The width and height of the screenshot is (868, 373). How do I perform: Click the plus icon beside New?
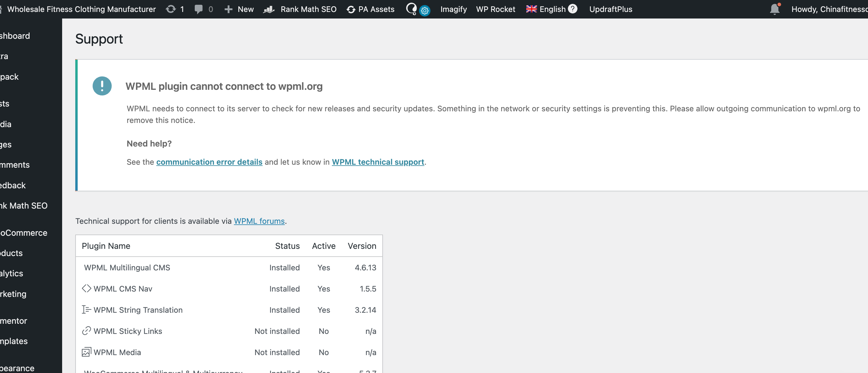[228, 9]
